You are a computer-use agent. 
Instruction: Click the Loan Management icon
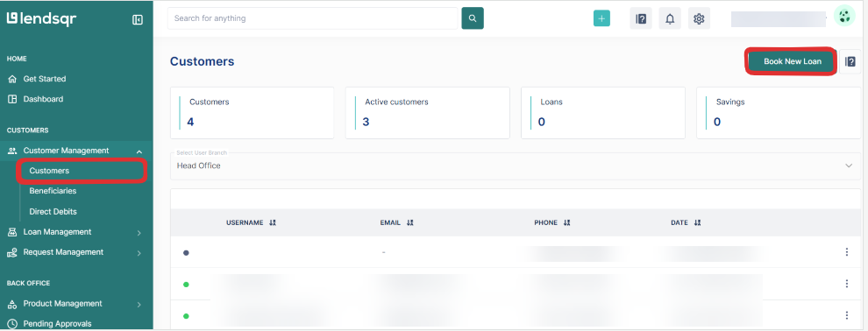pyautogui.click(x=12, y=232)
